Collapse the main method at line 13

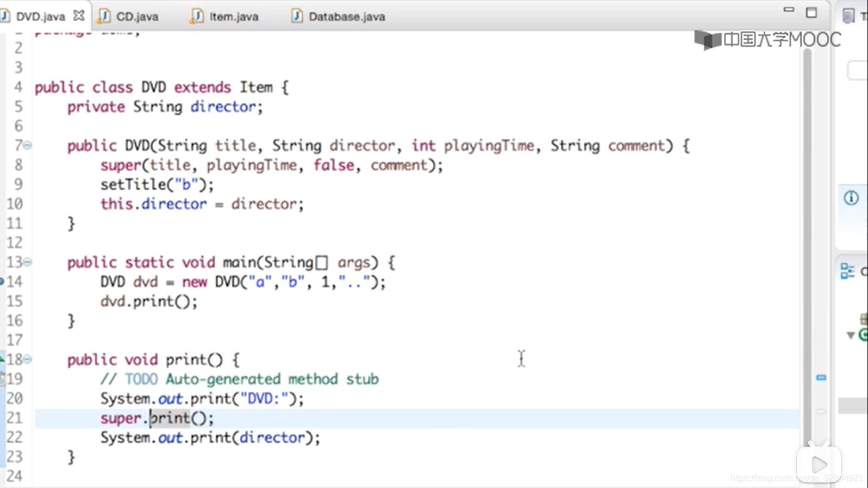[x=27, y=262]
